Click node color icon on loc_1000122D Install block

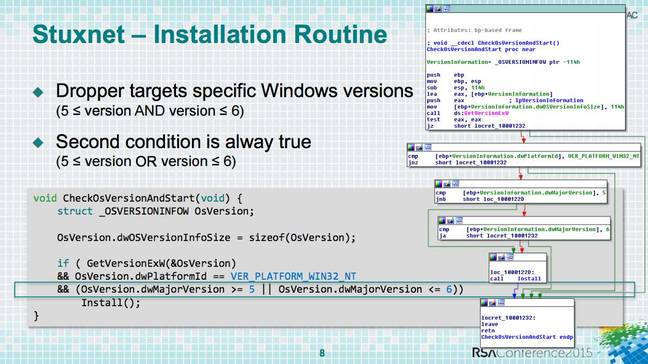point(493,257)
